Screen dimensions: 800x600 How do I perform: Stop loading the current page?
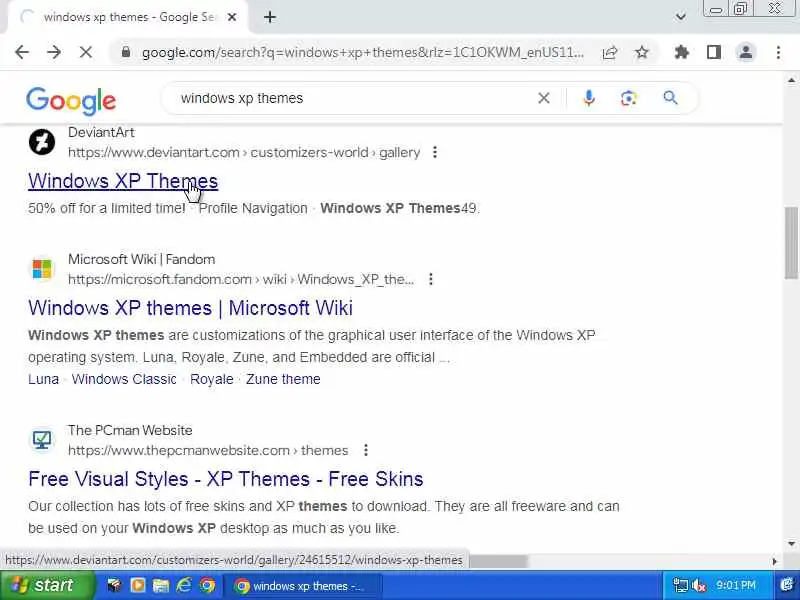coord(86,52)
